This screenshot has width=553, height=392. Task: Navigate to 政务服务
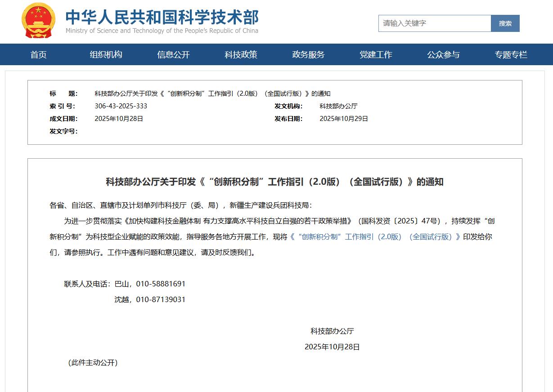[308, 55]
